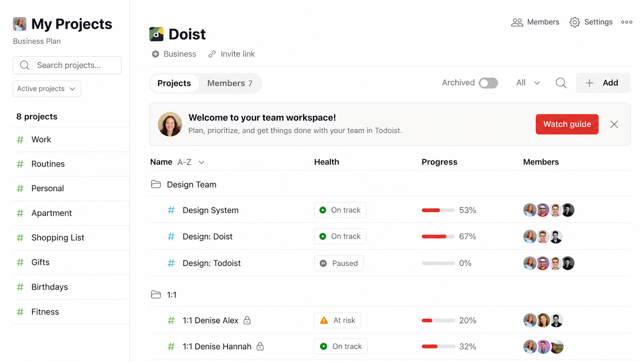
Task: Open the On track status of Design System
Action: tap(340, 210)
